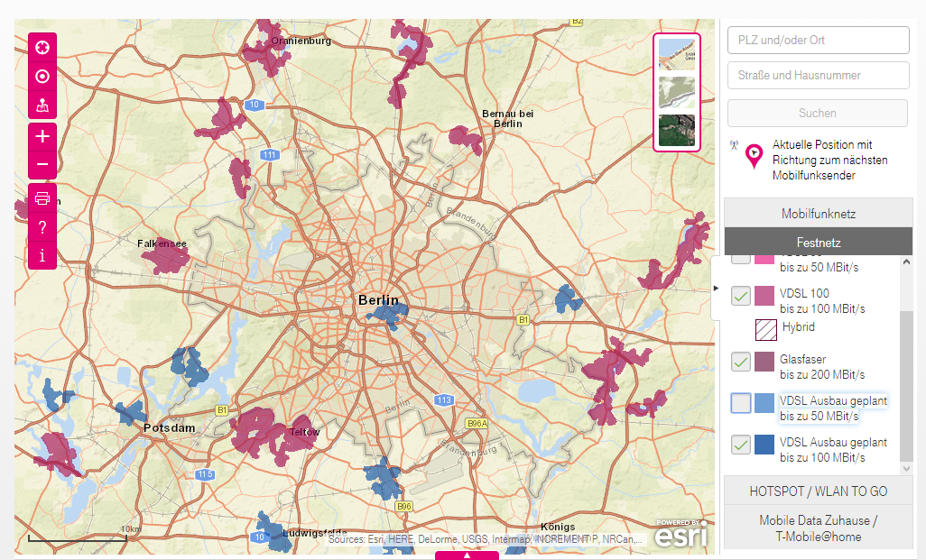
Task: Click the Aktuelle Position mit Richtung text
Action: tap(829, 160)
